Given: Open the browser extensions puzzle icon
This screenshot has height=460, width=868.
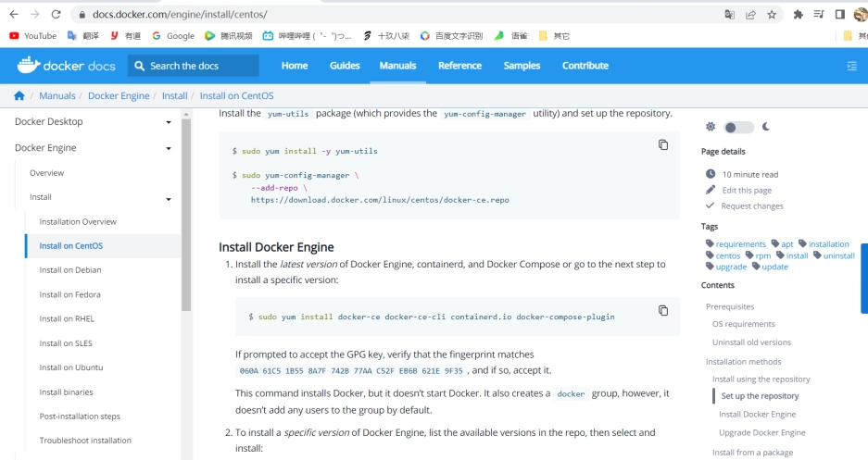Looking at the screenshot, I should tap(798, 15).
